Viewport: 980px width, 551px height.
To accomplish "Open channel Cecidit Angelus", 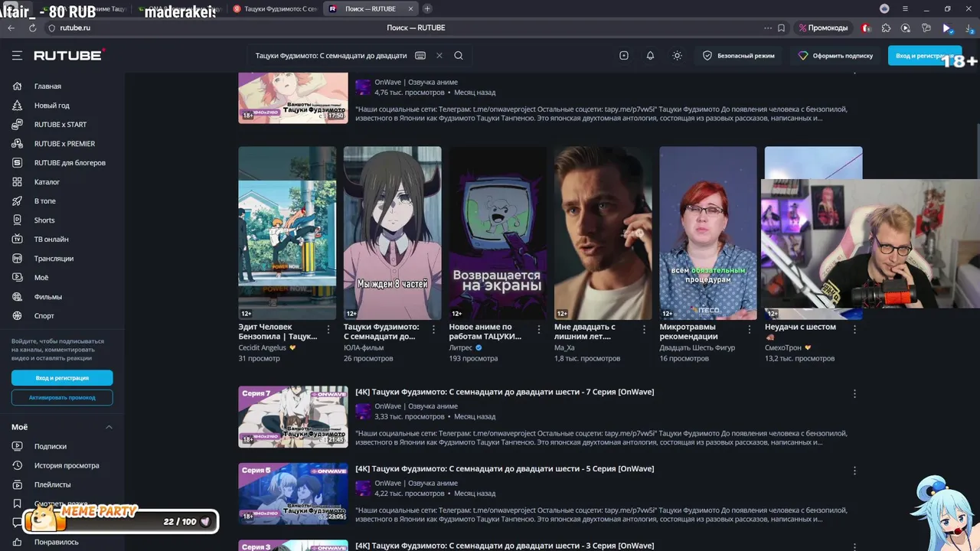I will click(262, 347).
